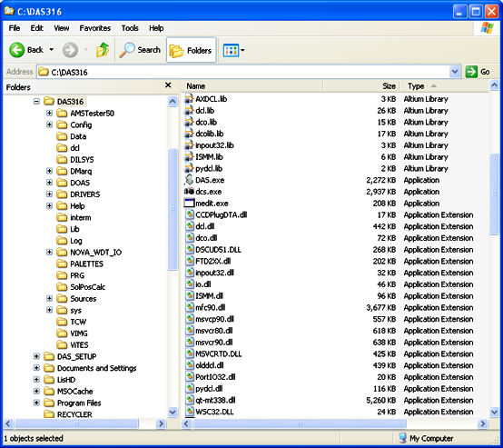This screenshot has height=448, width=503.
Task: Select the RECYCLER folder in tree
Action: point(68,414)
